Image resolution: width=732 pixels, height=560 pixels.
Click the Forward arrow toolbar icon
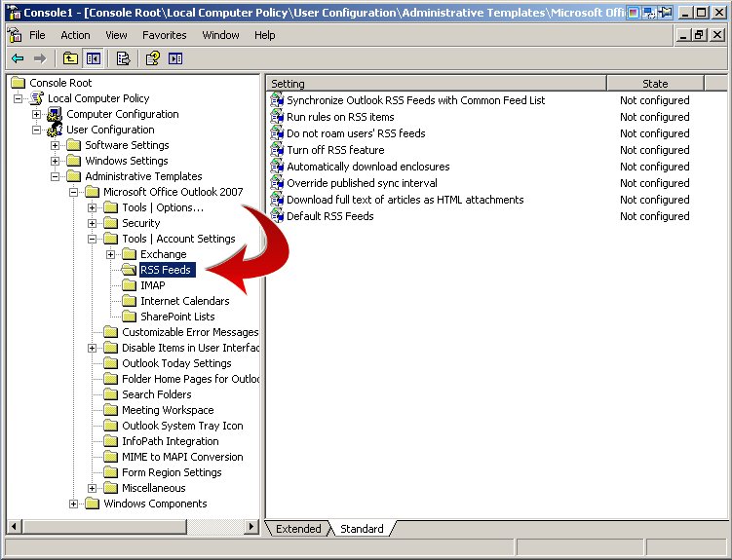click(x=40, y=58)
